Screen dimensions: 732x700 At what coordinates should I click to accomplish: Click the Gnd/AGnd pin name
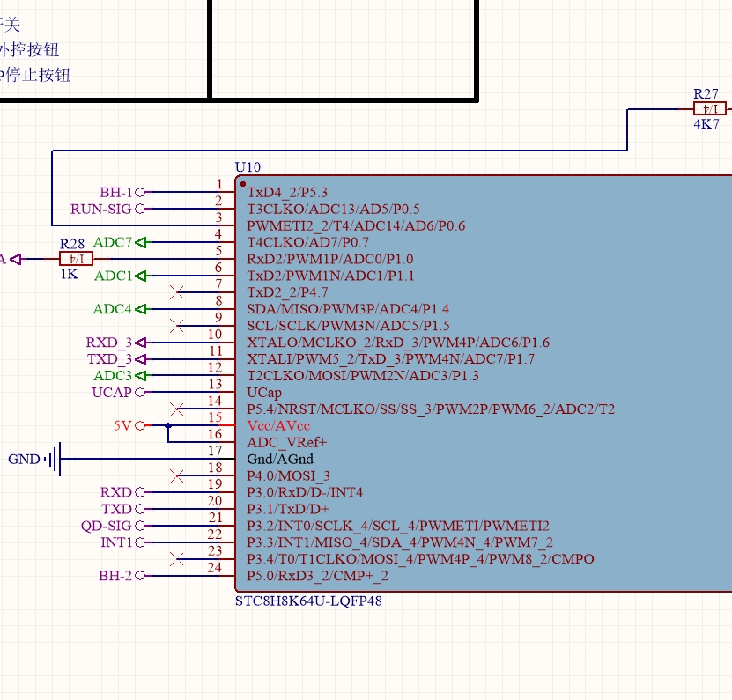(280, 460)
